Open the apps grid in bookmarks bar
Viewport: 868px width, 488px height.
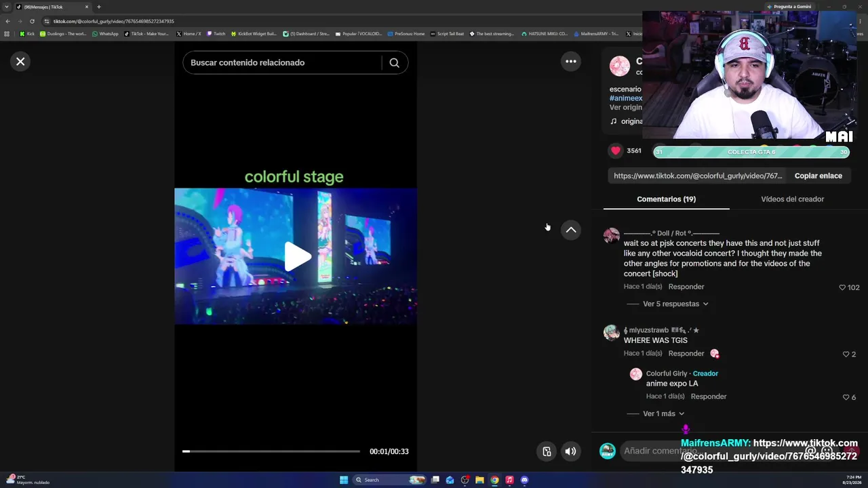(7, 34)
